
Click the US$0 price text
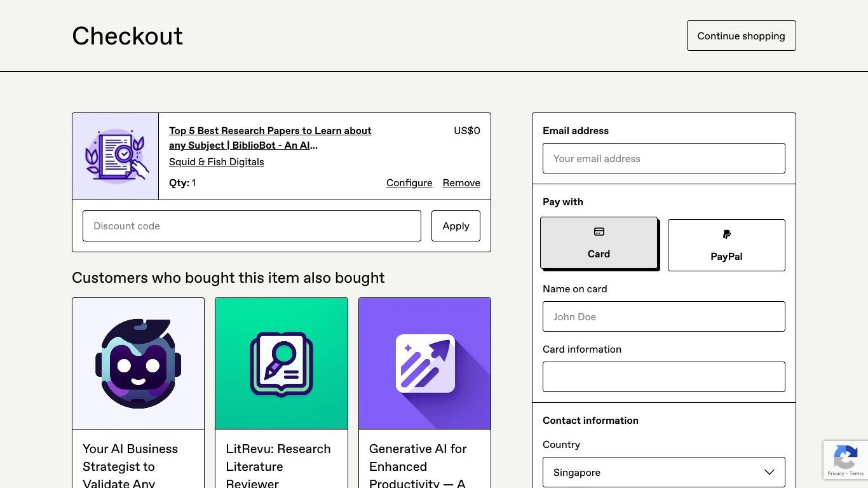(x=467, y=130)
